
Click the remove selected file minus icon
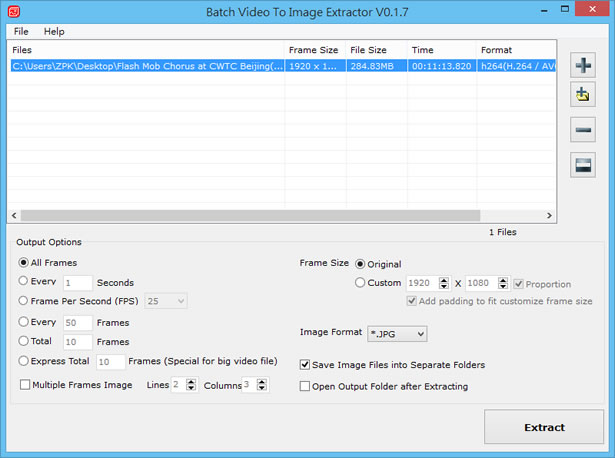583,131
